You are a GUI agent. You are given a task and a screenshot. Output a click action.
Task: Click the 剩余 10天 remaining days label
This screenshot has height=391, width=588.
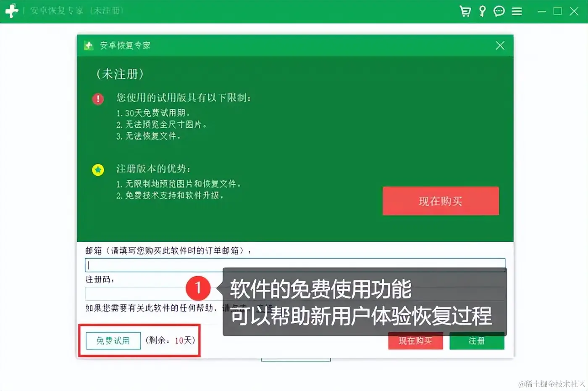click(171, 340)
